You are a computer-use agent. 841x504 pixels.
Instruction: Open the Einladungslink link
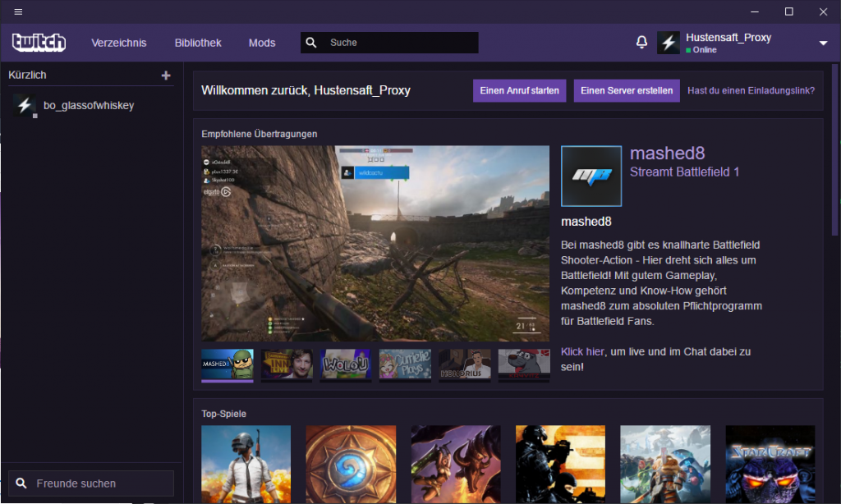coord(751,90)
